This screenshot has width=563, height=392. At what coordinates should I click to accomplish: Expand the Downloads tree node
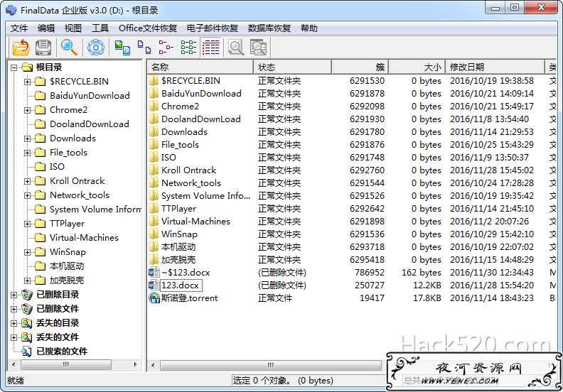(27, 138)
